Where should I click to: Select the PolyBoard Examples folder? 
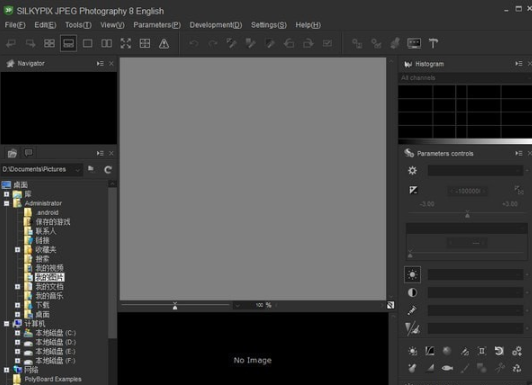(x=53, y=379)
